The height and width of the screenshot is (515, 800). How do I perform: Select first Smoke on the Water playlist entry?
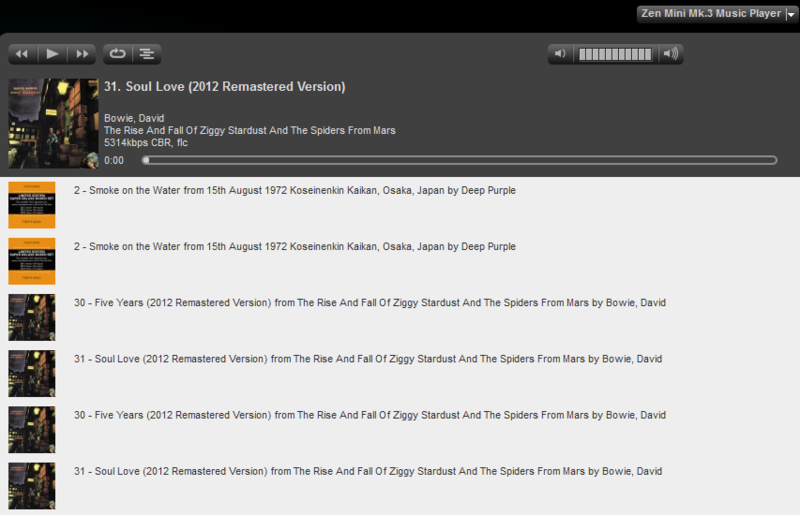pyautogui.click(x=295, y=190)
